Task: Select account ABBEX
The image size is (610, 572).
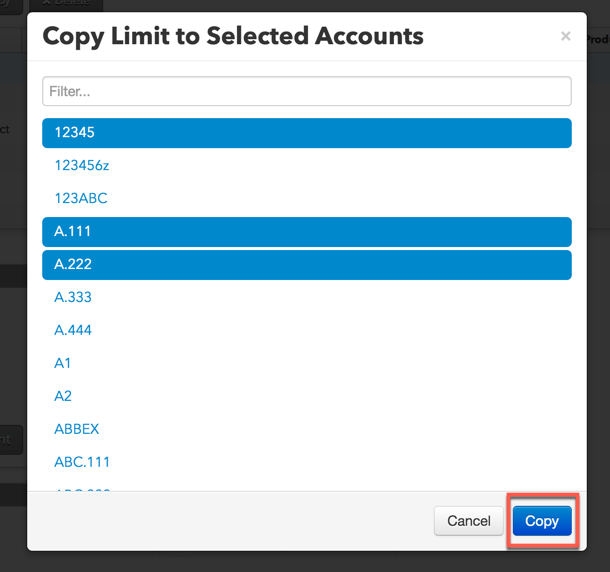Action: pyautogui.click(x=307, y=429)
